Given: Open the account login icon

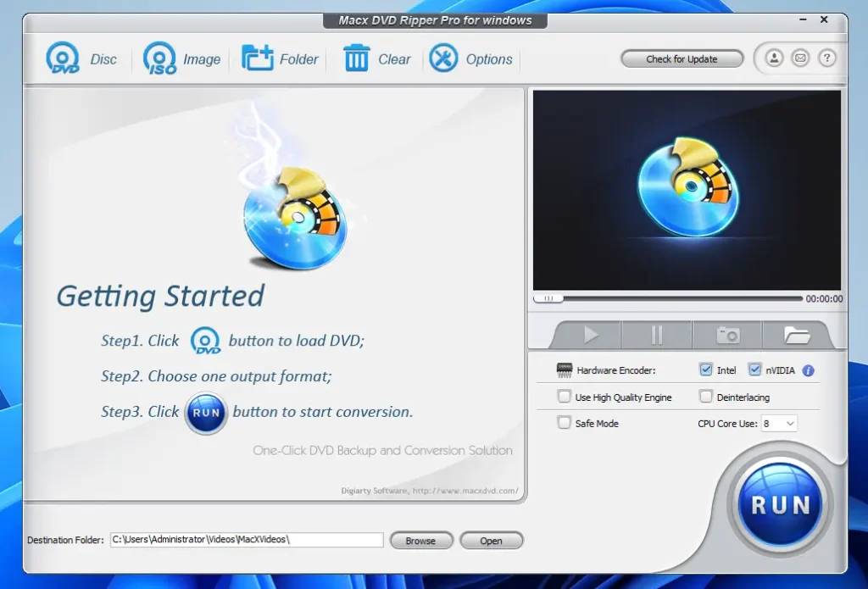Looking at the screenshot, I should pyautogui.click(x=773, y=58).
